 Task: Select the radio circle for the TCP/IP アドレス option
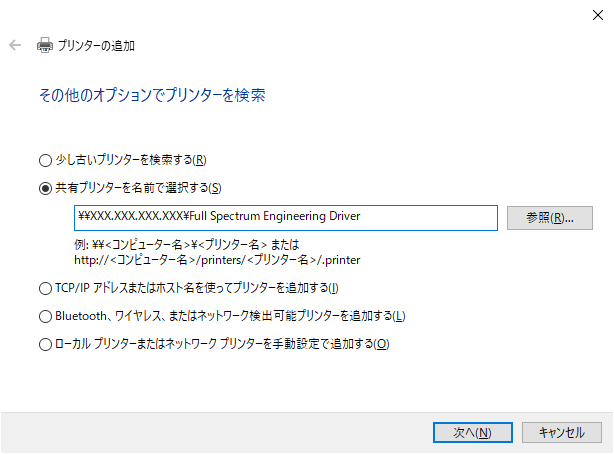[45, 289]
